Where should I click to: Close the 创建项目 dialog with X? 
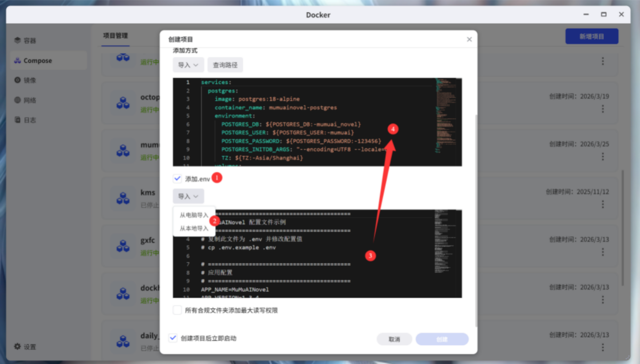pos(469,39)
